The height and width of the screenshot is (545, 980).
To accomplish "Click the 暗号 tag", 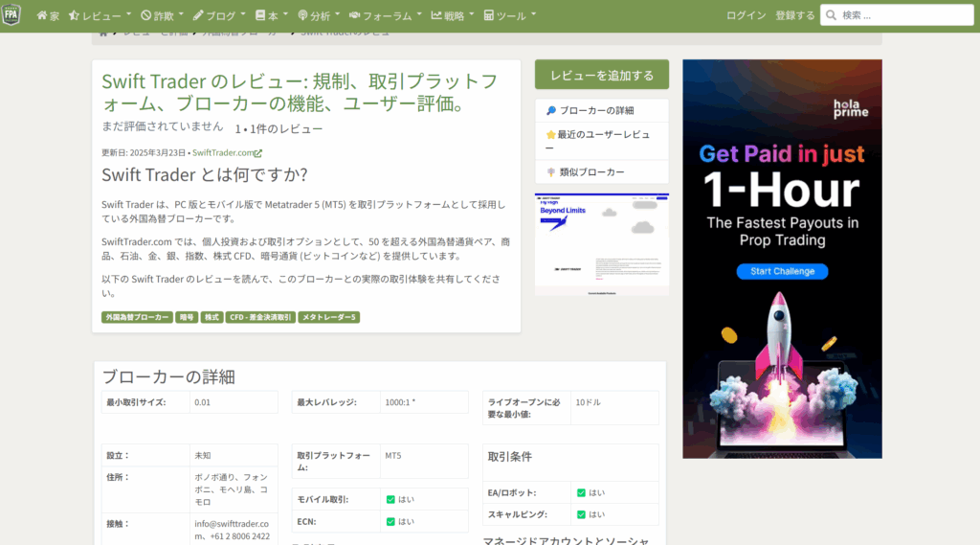I will point(187,317).
